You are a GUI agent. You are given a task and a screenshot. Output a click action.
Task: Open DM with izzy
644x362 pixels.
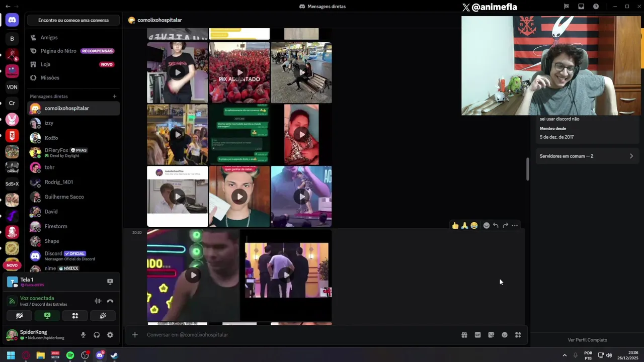(x=73, y=123)
